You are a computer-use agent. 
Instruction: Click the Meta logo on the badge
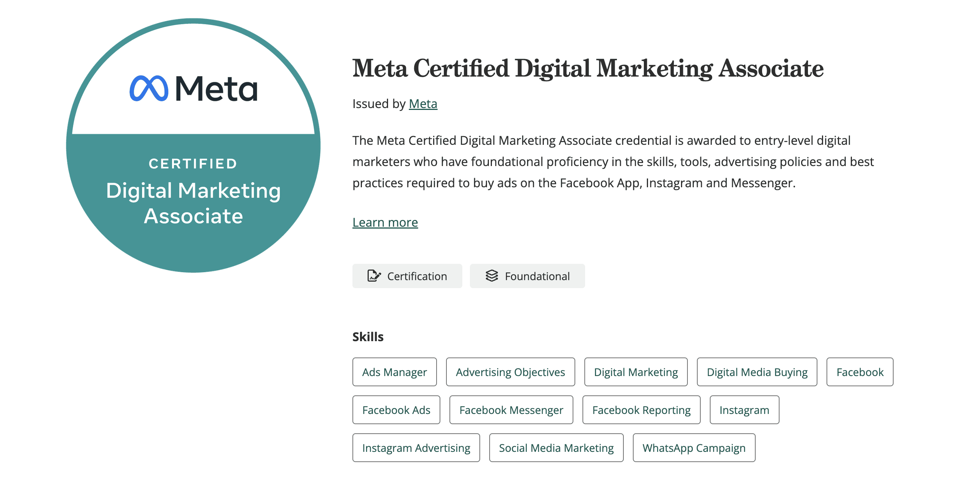(194, 88)
